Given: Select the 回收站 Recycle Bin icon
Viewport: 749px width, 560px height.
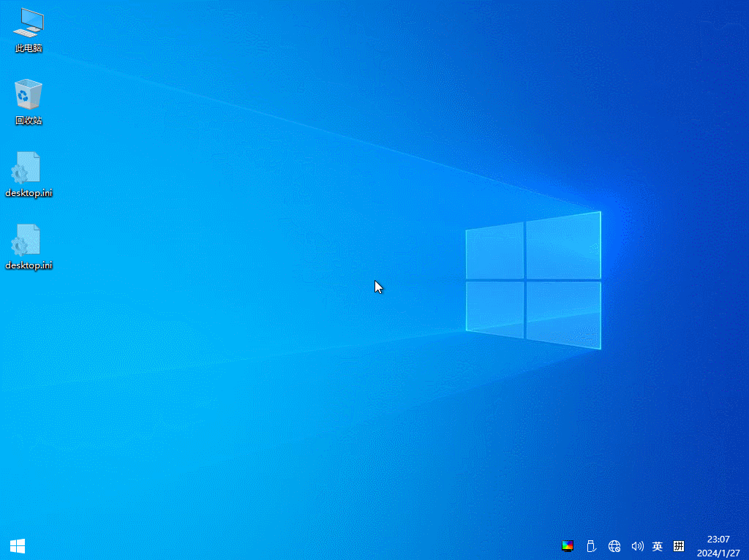Looking at the screenshot, I should tap(29, 102).
